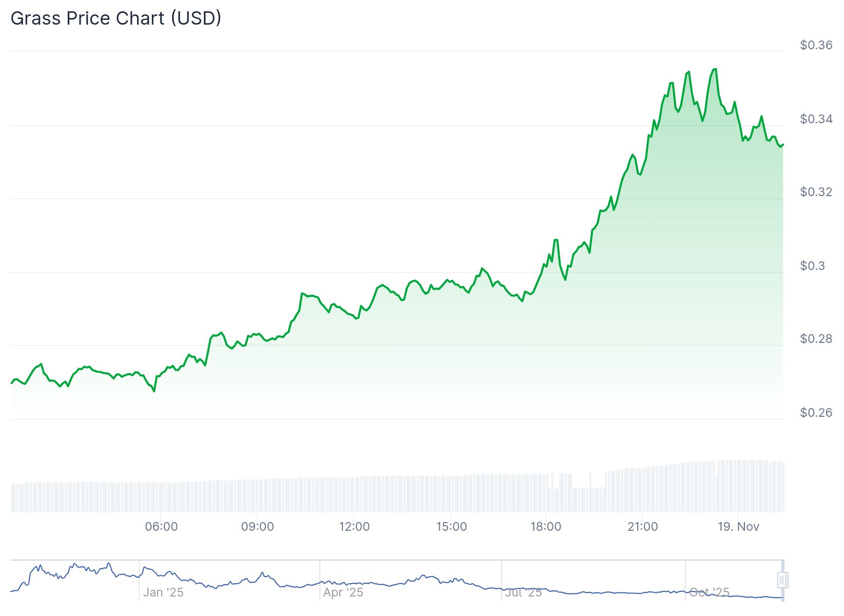The height and width of the screenshot is (616, 844).
Task: Jump to Apr '25 in navigator
Action: click(343, 592)
